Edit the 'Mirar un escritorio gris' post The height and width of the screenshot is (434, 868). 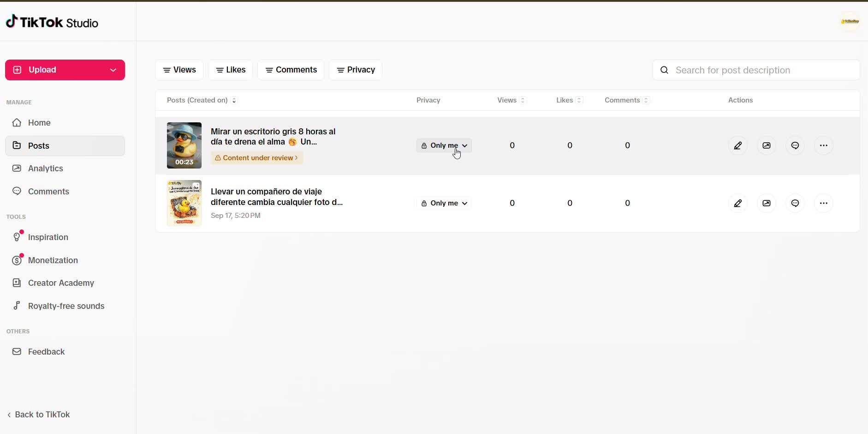(x=738, y=145)
